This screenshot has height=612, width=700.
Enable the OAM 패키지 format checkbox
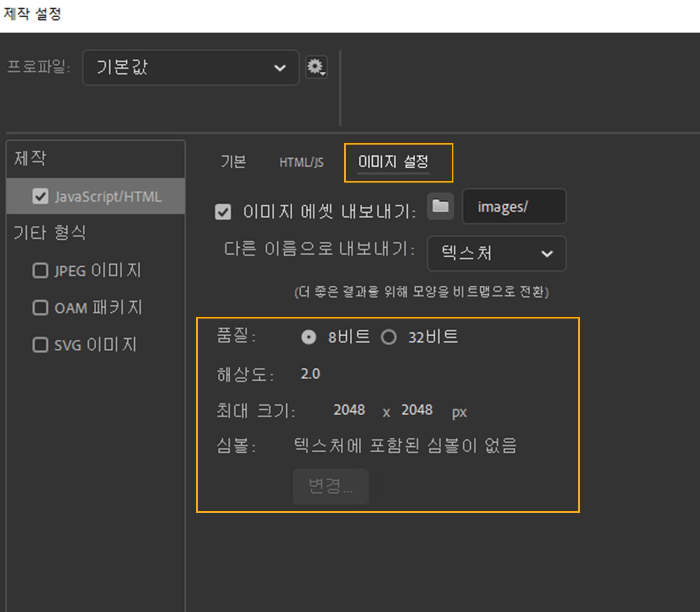(x=40, y=308)
